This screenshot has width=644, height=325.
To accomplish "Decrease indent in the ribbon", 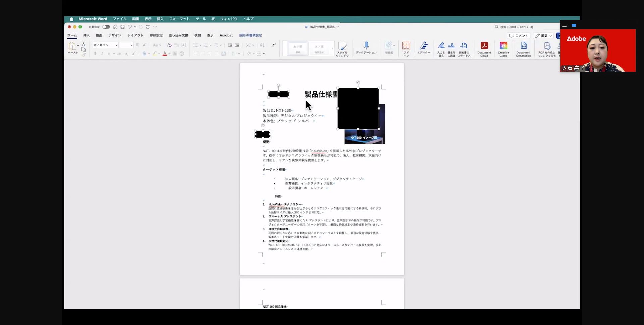I will (x=230, y=45).
